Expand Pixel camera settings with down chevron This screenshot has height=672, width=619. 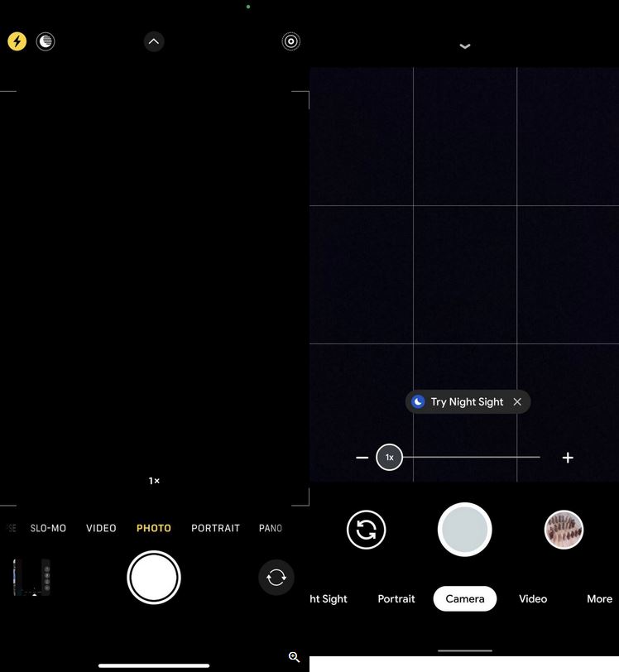coord(464,46)
